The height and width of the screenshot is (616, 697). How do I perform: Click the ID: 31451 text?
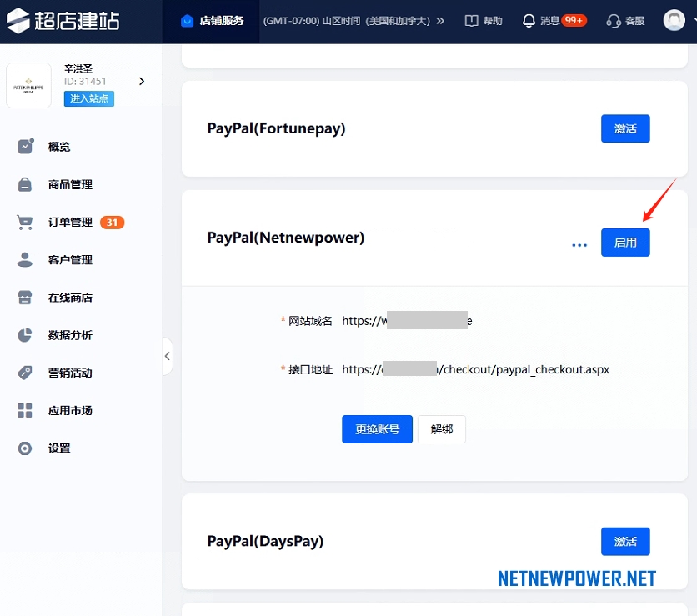[85, 82]
